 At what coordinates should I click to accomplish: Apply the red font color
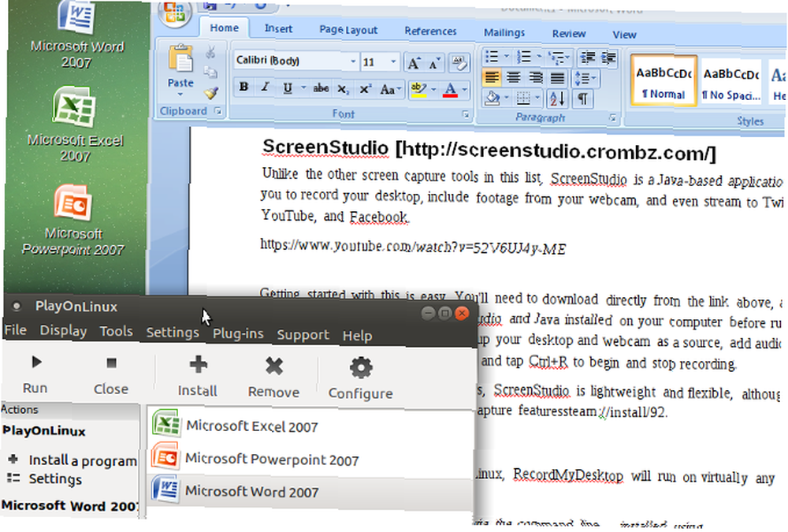pos(450,91)
